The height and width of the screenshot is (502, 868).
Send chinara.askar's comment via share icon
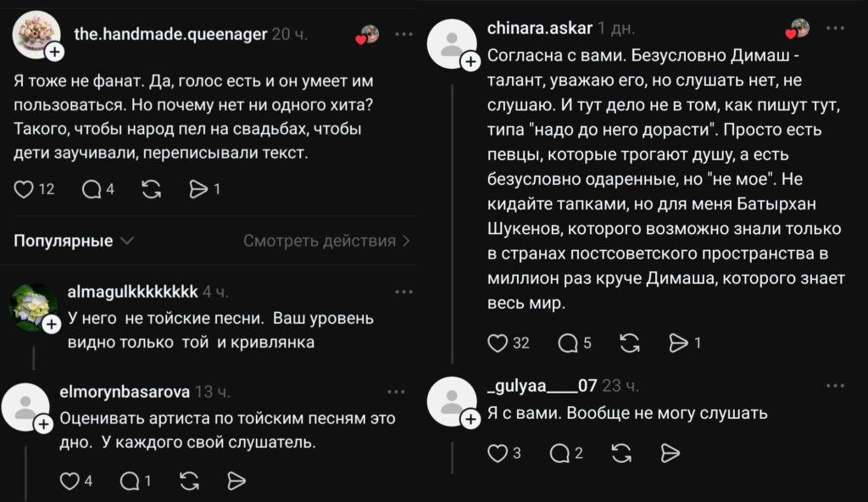679,343
